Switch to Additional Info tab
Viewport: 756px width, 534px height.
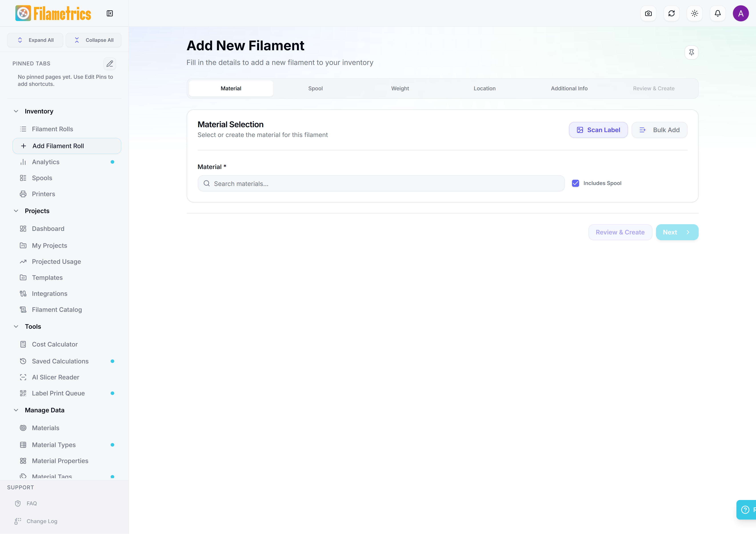coord(569,88)
